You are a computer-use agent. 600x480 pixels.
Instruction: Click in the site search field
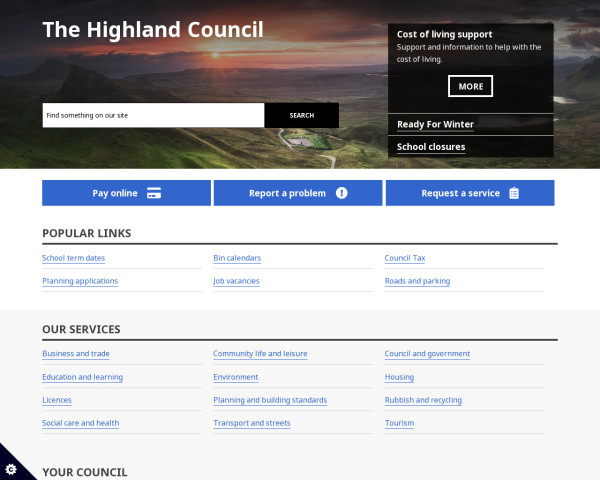tap(153, 115)
